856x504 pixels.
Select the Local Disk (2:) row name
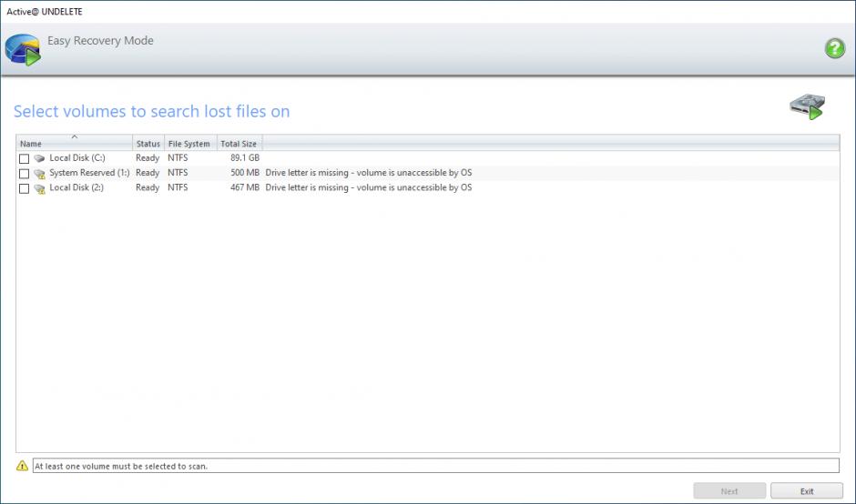[x=76, y=187]
